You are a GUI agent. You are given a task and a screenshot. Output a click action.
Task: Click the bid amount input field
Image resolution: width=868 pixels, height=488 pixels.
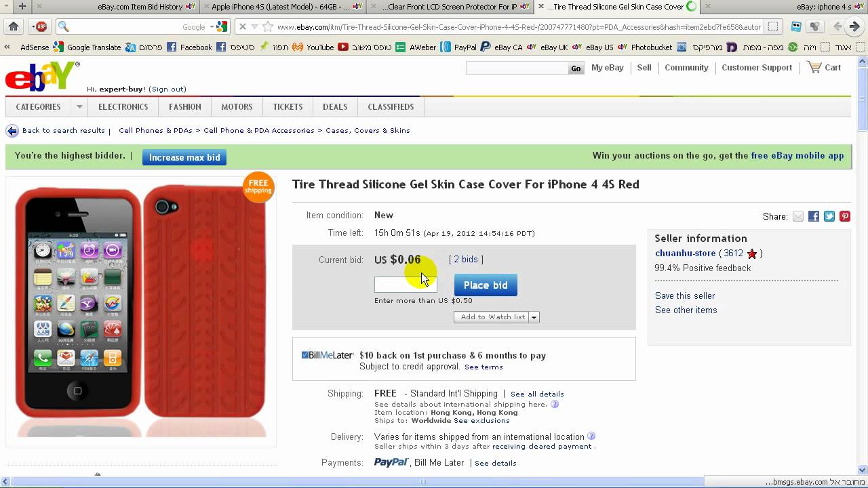click(x=406, y=285)
